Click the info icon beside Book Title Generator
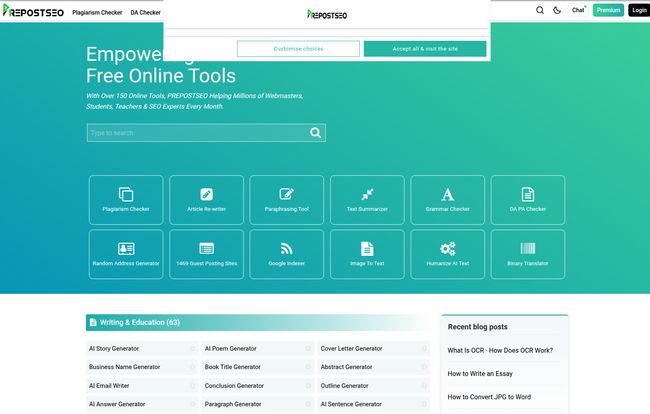 coord(308,367)
